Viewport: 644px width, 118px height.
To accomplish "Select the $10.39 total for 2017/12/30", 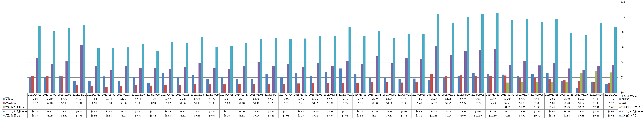I will pos(434,116).
